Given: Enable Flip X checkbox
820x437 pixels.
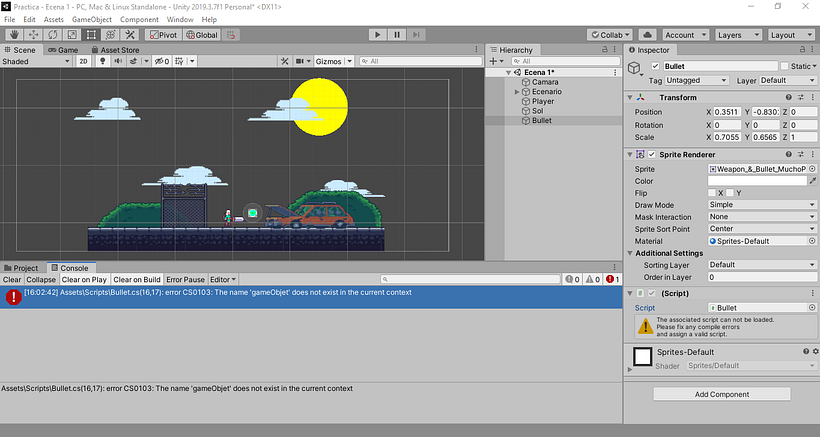Looking at the screenshot, I should pyautogui.click(x=712, y=193).
